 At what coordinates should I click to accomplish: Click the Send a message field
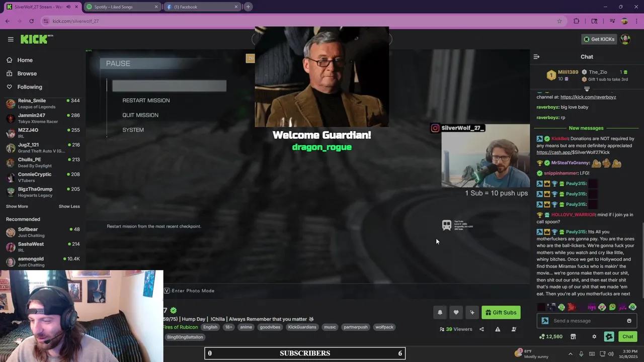[588, 321]
